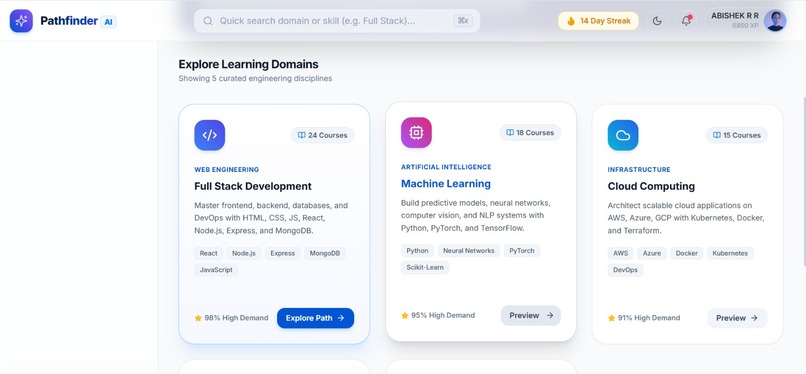Select the Docker skill tag
The height and width of the screenshot is (374, 806).
pyautogui.click(x=686, y=253)
